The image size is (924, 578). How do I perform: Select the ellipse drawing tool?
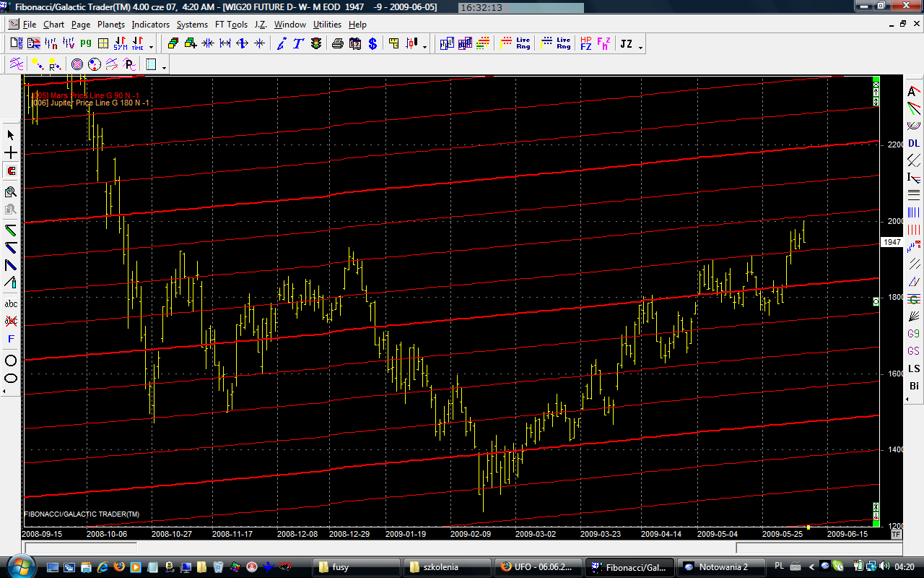pyautogui.click(x=11, y=378)
